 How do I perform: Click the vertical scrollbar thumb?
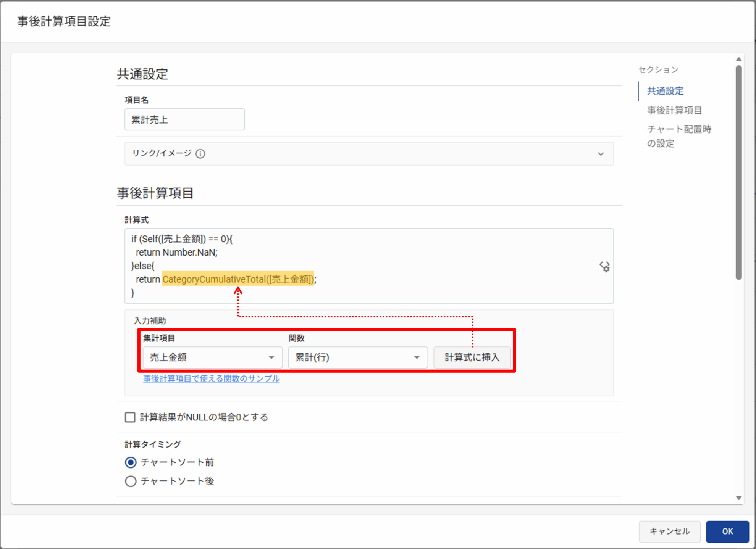pos(739,172)
